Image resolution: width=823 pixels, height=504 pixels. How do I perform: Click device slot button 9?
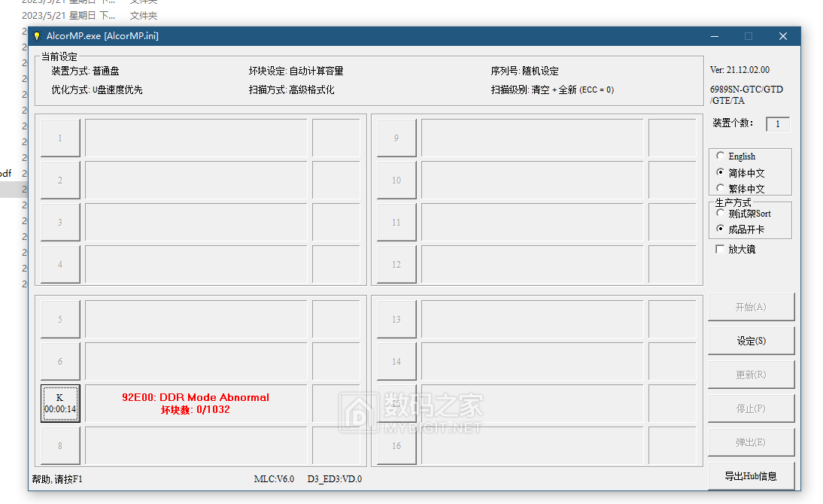(396, 138)
